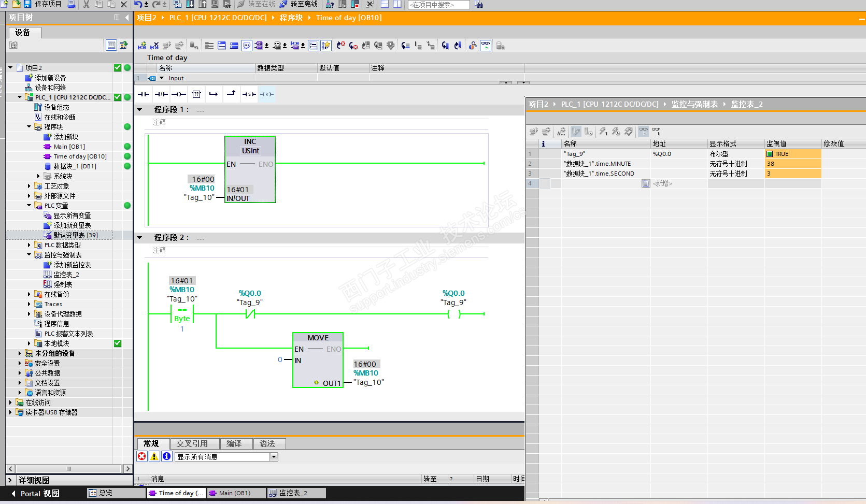Viewport: 866px width, 504px height.
Task: Click the monitor all icon in watch table
Action: pos(643,132)
